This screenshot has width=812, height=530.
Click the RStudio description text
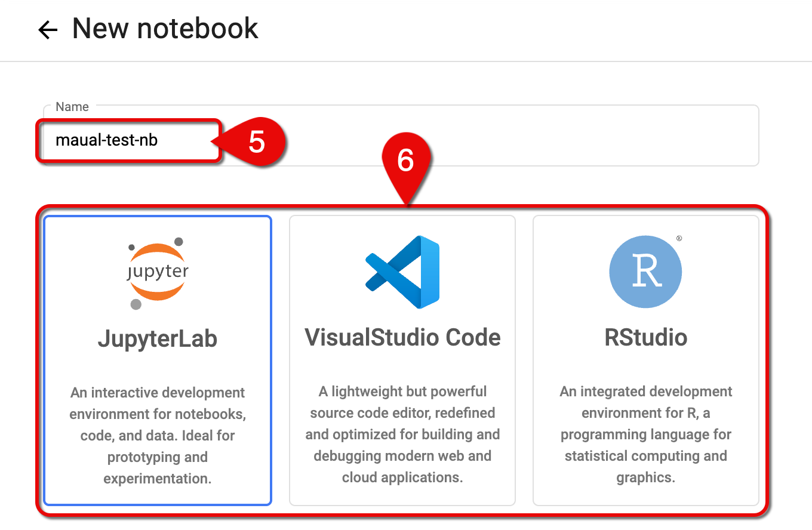[x=645, y=434]
